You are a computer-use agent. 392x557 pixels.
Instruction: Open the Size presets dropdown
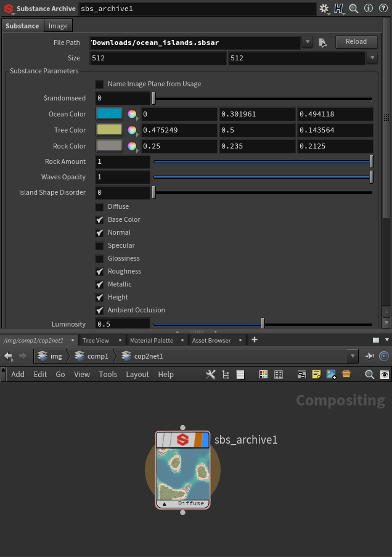[372, 58]
